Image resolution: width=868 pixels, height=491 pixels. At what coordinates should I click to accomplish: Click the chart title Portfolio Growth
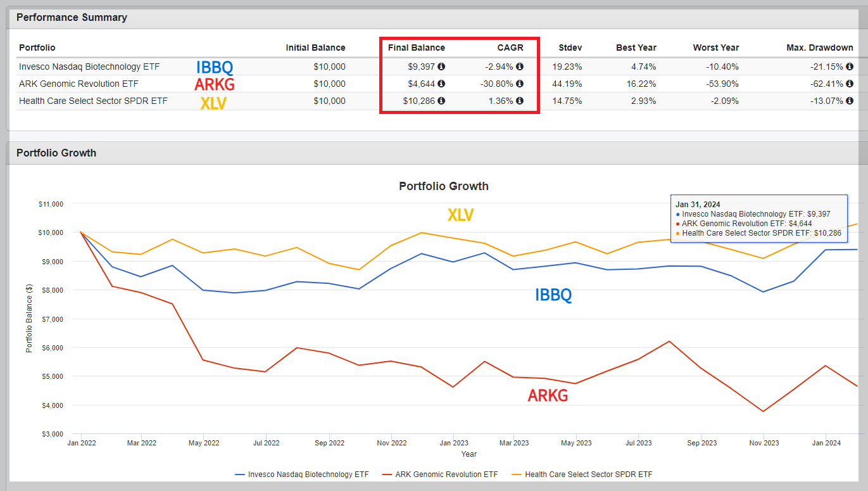pyautogui.click(x=444, y=186)
